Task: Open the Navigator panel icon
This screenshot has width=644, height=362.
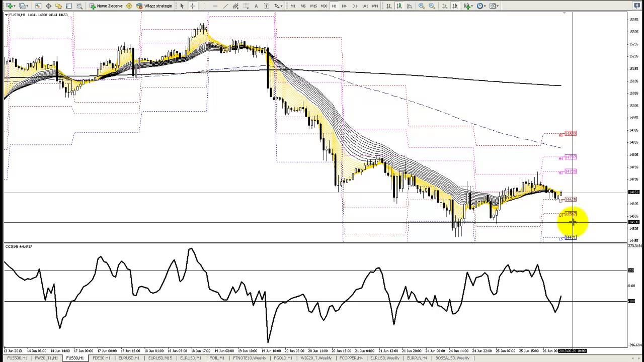Action: click(x=58, y=6)
